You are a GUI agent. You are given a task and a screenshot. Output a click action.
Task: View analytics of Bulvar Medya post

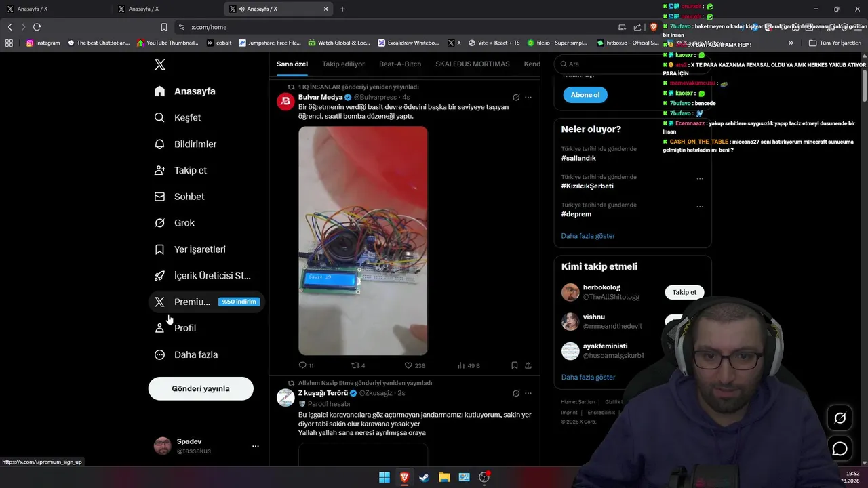(x=469, y=365)
